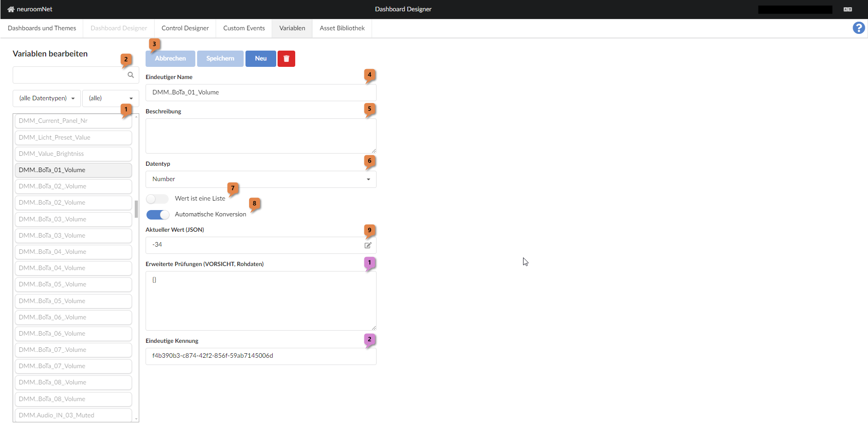Open the '(alle Datentypen)' filter dropdown
Viewport: 868px width, 435px height.
tap(46, 98)
